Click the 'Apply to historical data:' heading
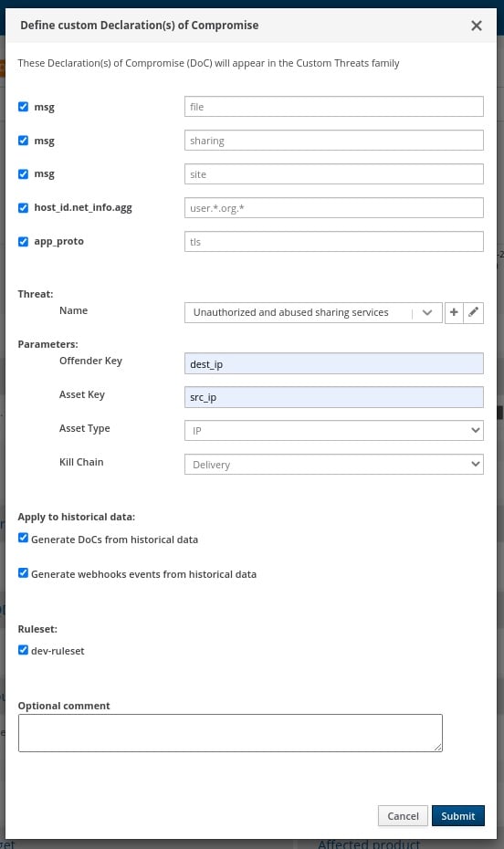 77,517
